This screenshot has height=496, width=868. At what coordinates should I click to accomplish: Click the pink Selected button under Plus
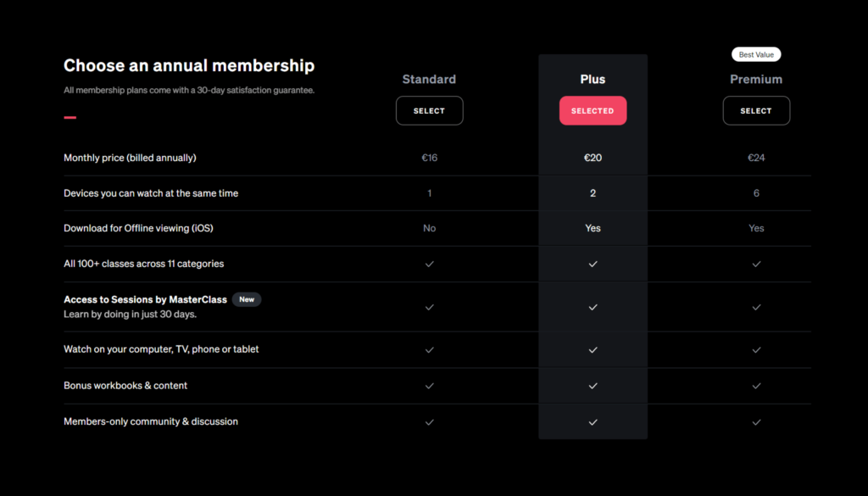(x=593, y=111)
